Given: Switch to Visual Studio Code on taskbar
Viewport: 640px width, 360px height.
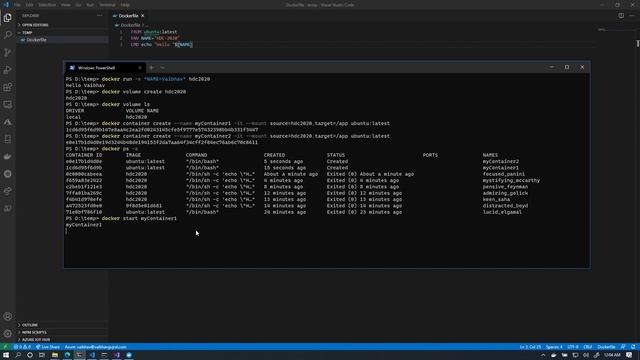Looking at the screenshot, I should [x=92, y=356].
